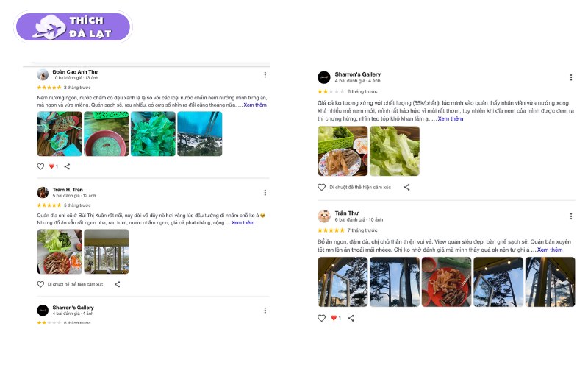Open three-dot menu for Tram H. Tran's review
The height and width of the screenshot is (368, 588).
point(265,192)
